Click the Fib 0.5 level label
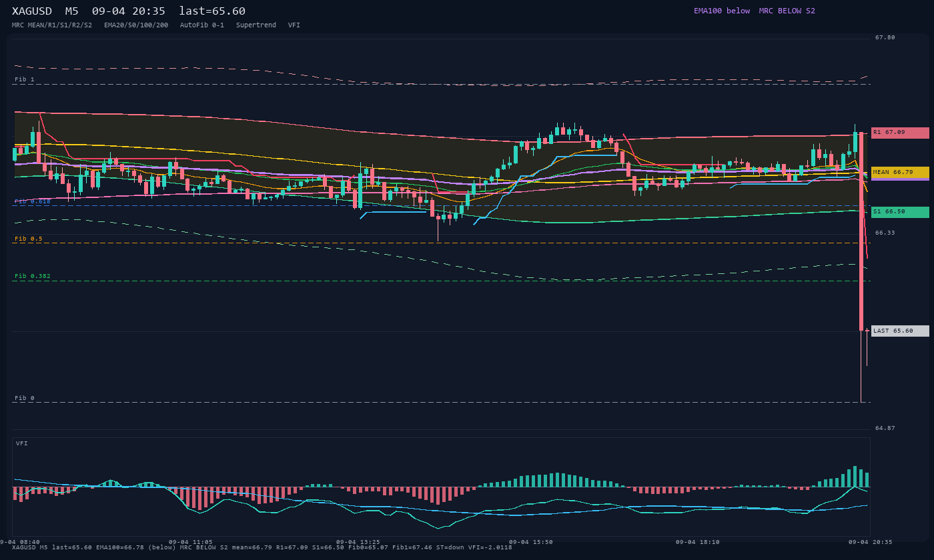 (29, 239)
